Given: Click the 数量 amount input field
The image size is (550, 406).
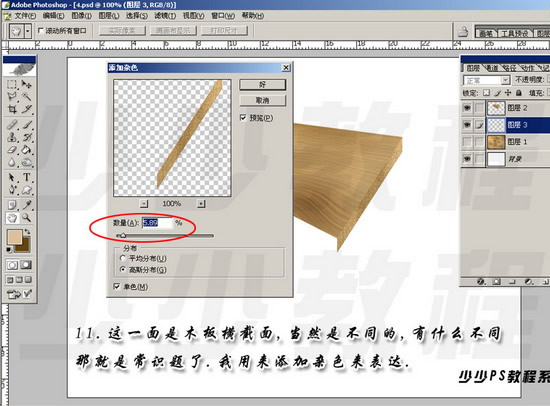Looking at the screenshot, I should tap(157, 223).
